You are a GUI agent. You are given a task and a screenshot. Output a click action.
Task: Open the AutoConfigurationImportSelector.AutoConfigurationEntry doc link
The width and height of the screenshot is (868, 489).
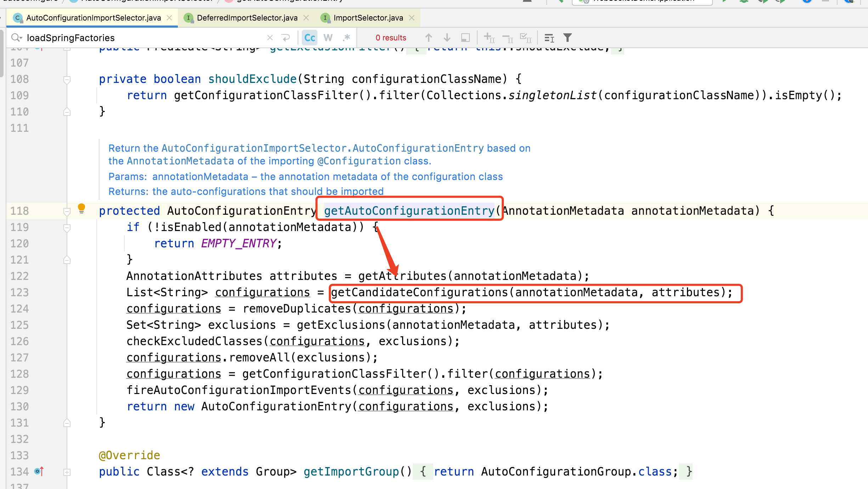(323, 148)
